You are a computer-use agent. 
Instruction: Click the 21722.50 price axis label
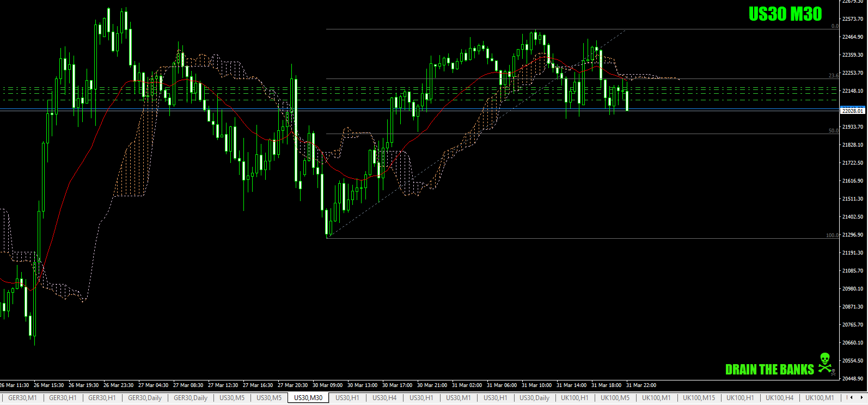[853, 163]
